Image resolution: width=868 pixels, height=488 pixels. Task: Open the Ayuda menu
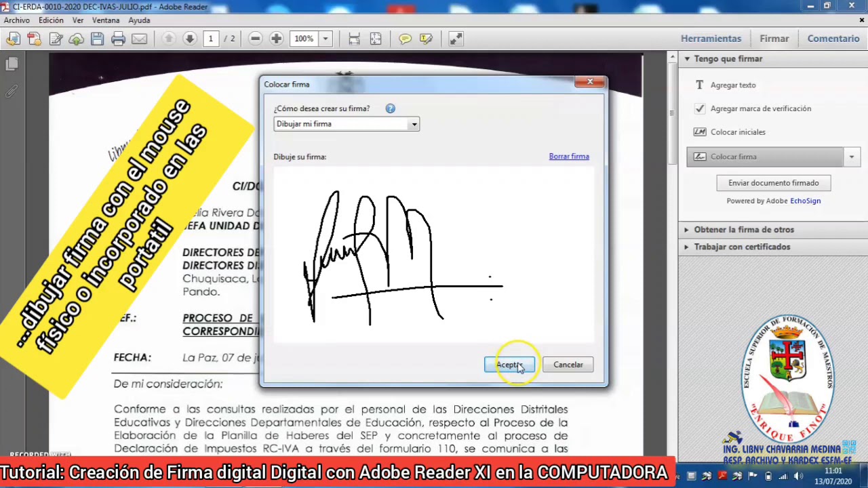click(x=140, y=20)
